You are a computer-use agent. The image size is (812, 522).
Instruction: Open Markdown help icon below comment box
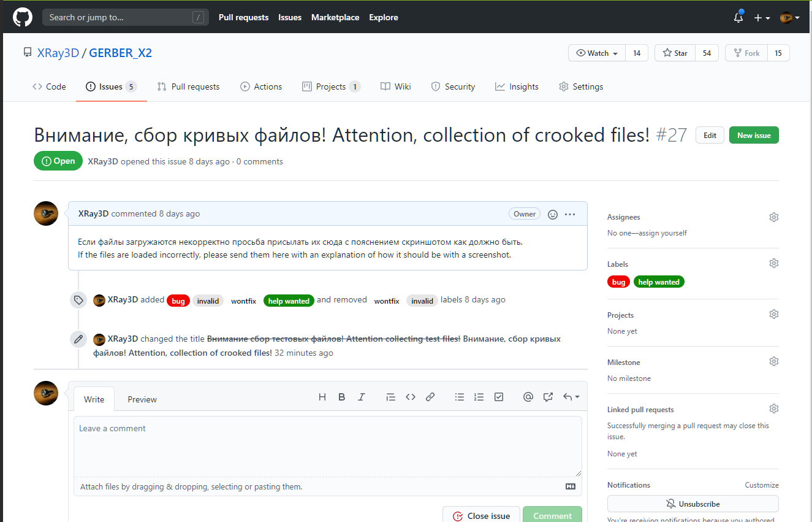571,486
